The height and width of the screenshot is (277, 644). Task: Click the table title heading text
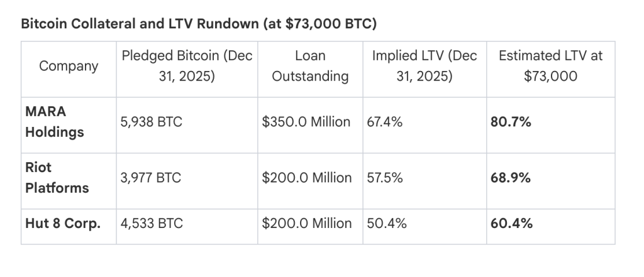[199, 24]
